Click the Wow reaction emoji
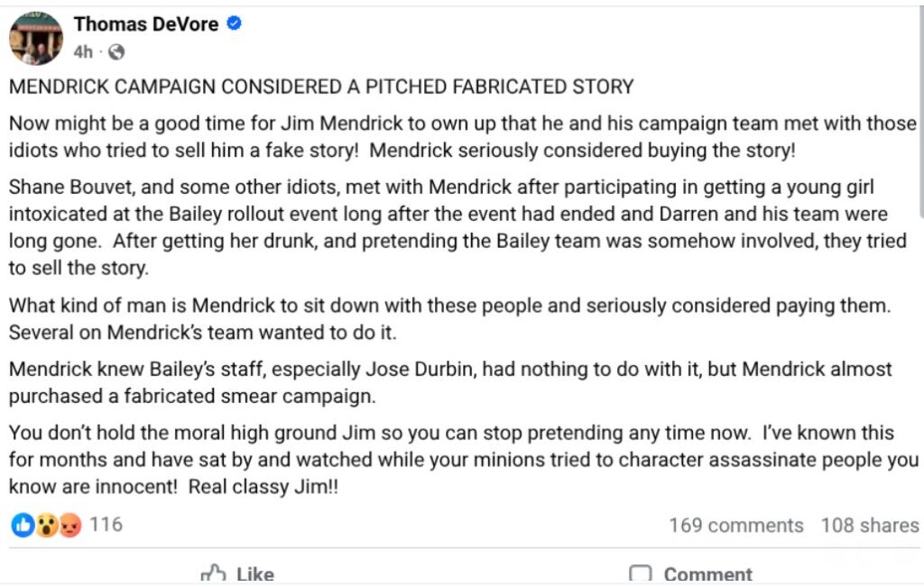924x587 pixels. click(46, 525)
